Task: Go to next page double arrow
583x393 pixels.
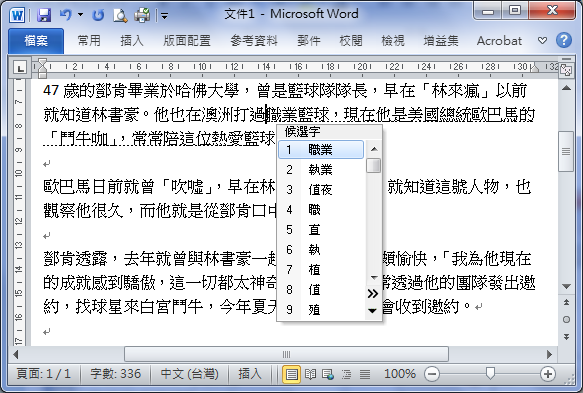Action: coord(566,336)
